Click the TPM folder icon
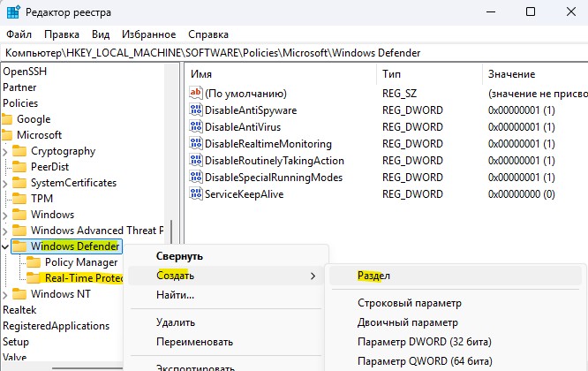The image size is (588, 371). (19, 199)
